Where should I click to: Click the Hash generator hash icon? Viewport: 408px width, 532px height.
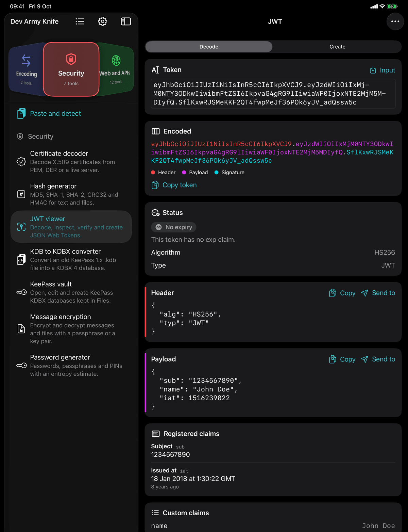pos(21,194)
